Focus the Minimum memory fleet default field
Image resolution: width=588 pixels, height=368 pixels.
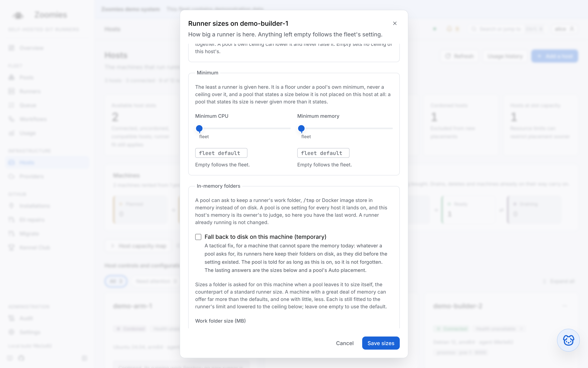(x=323, y=153)
